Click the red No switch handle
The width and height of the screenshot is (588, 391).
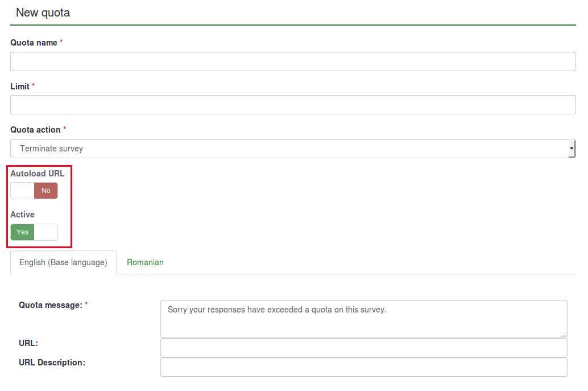45,191
